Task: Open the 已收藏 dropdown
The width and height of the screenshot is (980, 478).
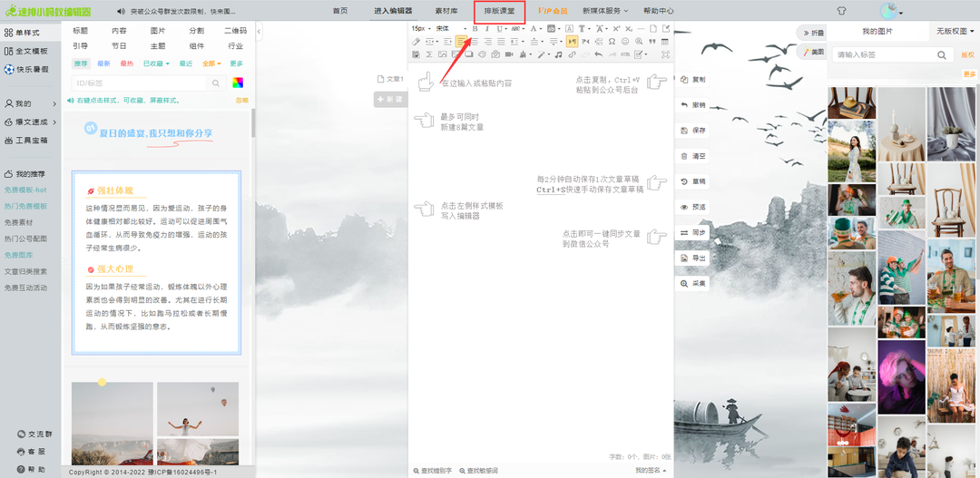Action: click(156, 63)
